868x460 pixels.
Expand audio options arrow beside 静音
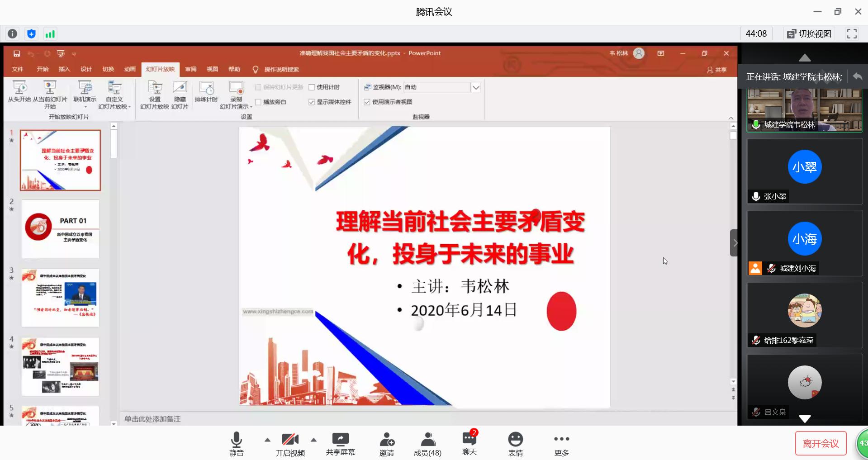[x=267, y=440]
